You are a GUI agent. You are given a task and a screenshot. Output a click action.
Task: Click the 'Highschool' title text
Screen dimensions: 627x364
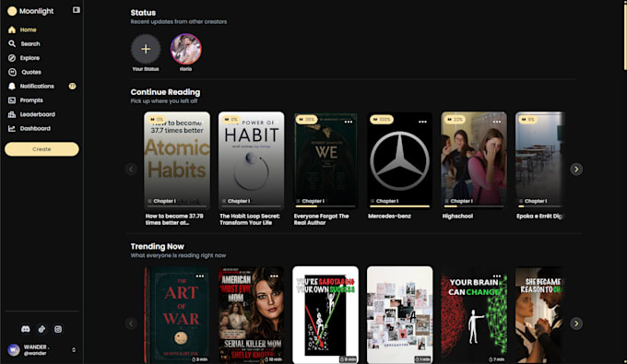pos(457,217)
